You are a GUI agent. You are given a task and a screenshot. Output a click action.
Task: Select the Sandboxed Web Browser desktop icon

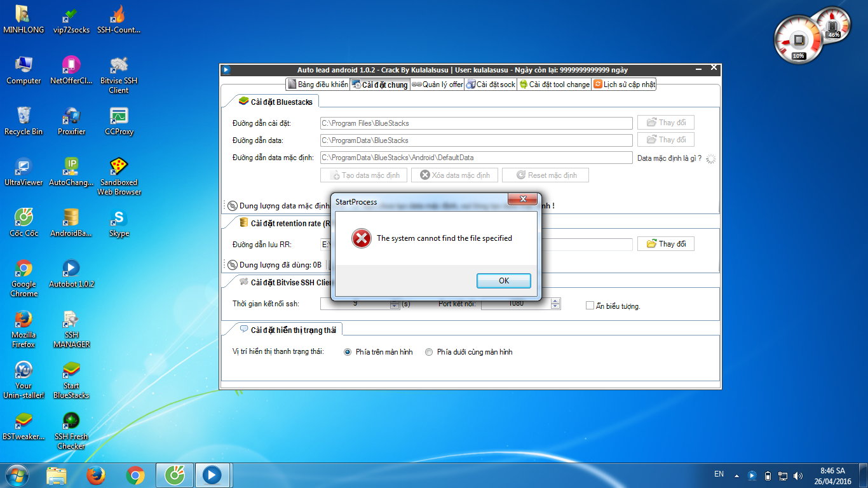[x=119, y=177]
